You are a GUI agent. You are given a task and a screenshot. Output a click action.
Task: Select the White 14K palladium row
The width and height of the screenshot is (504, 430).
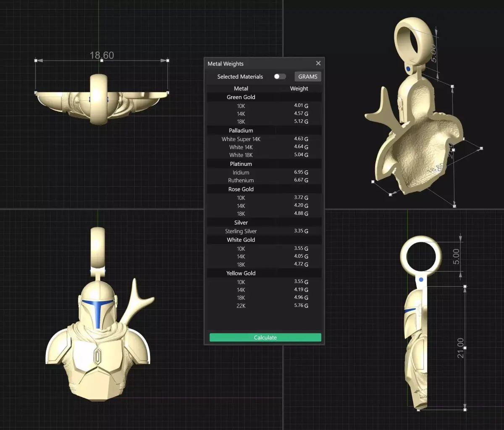[264, 147]
